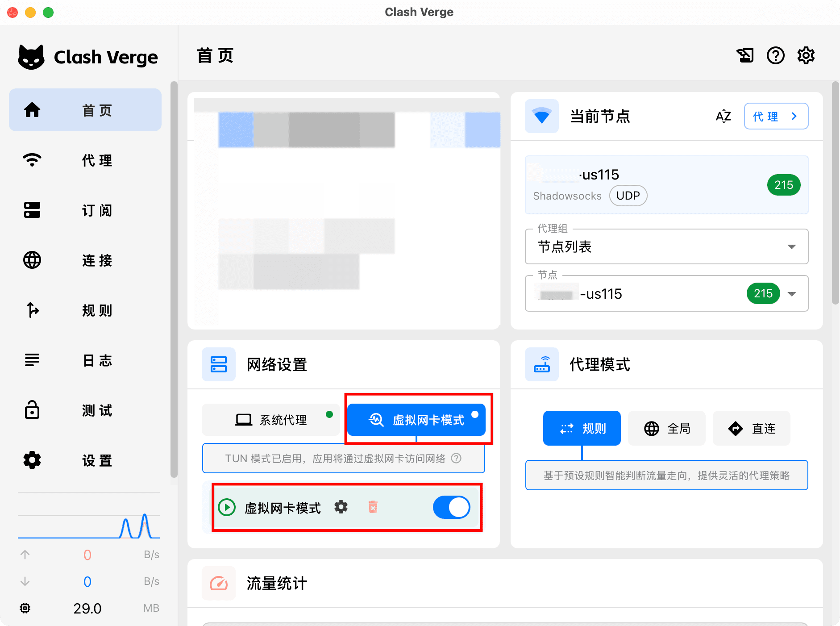
Task: Click the subscriptions server icon in sidebar
Action: pos(32,210)
